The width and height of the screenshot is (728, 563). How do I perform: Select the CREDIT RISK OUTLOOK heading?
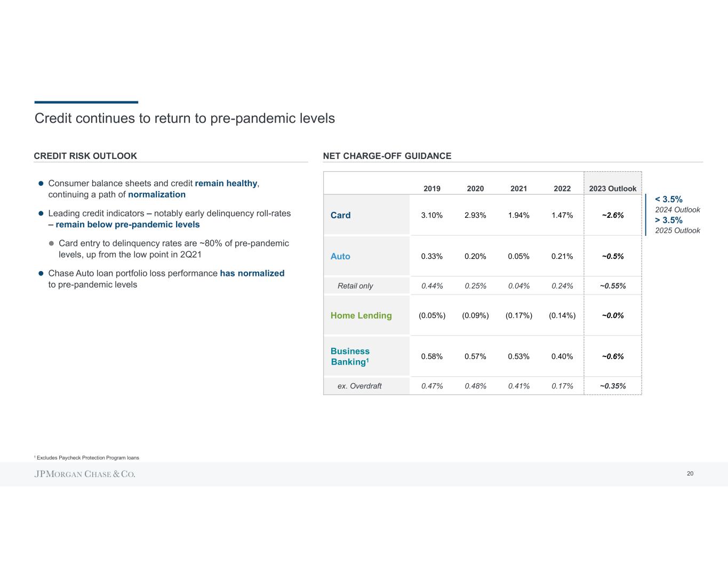point(85,156)
